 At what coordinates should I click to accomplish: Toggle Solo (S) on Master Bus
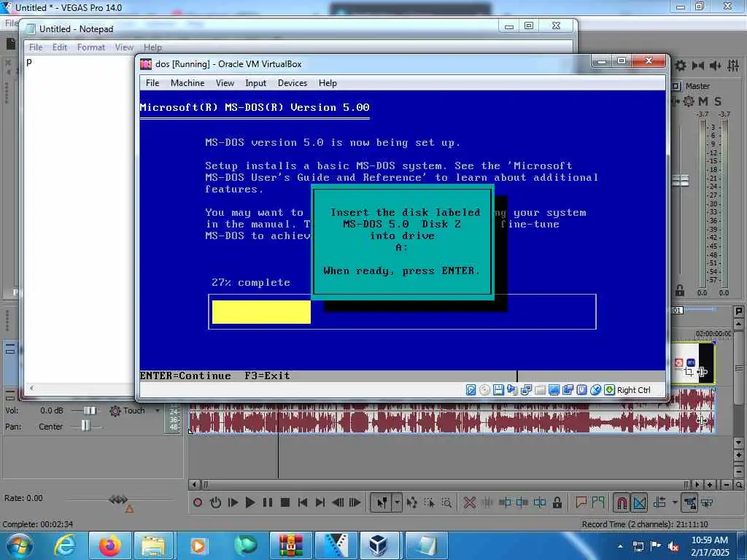(x=718, y=101)
